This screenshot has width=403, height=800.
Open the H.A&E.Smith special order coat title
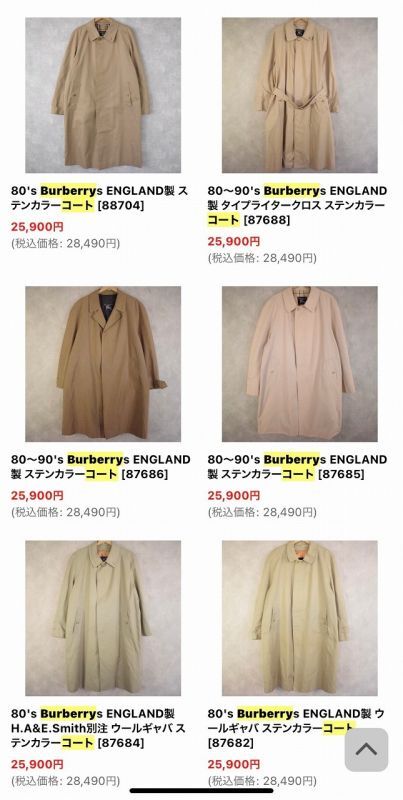pos(98,728)
